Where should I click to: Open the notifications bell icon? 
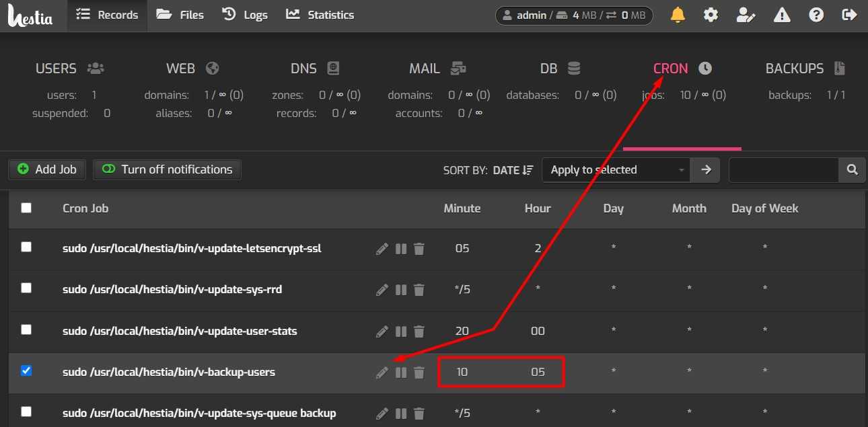(678, 15)
